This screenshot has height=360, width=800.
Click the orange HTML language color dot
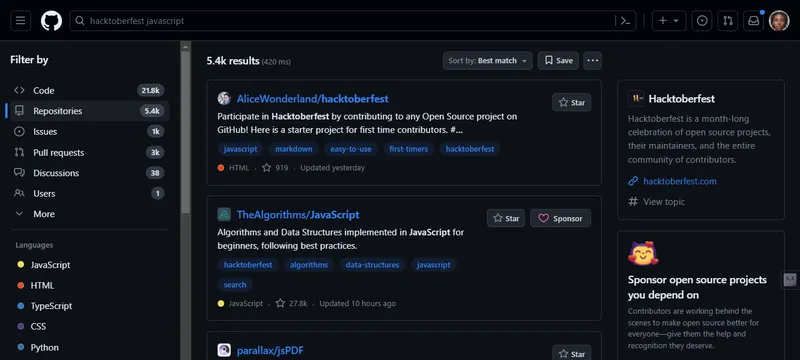tap(21, 286)
